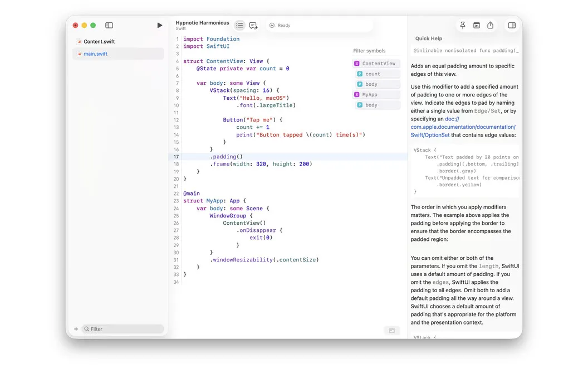
Task: Click the Hypnotic Harmonicus project title
Action: tap(202, 23)
